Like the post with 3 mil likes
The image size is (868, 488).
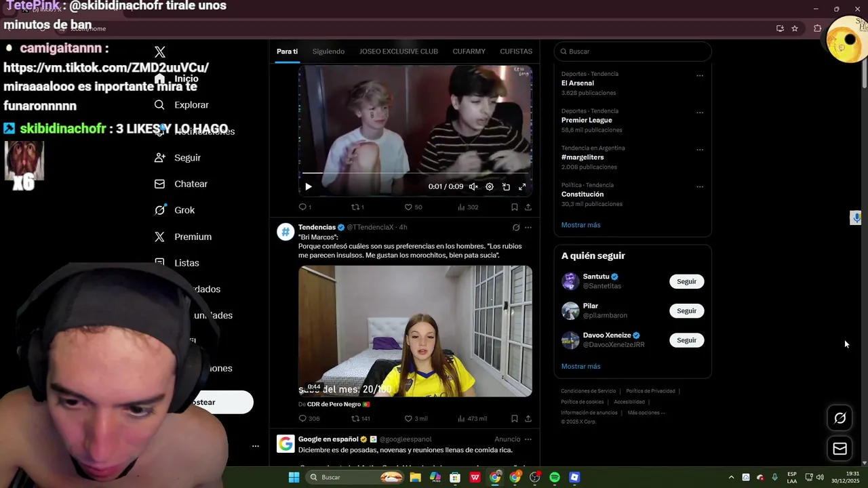click(x=416, y=419)
